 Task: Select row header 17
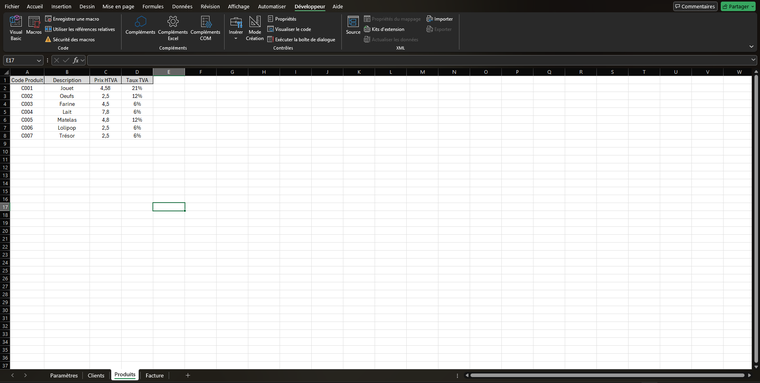tap(5, 207)
